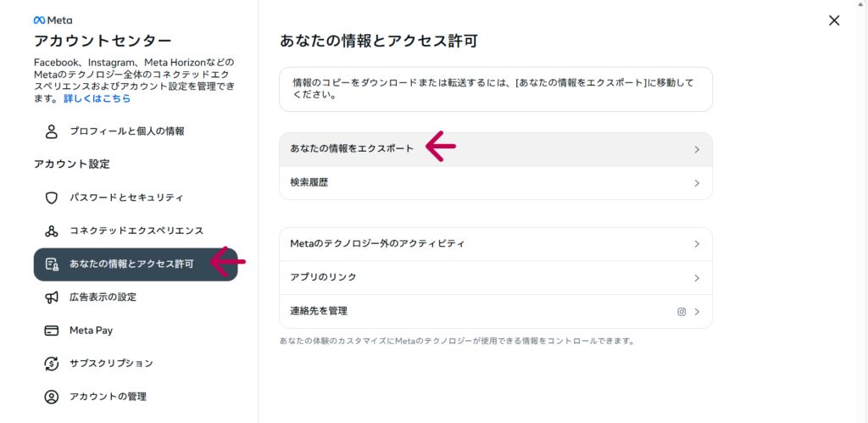The image size is (868, 423).
Task: Open the パスワードとセキュリティ menu item
Action: 126,198
